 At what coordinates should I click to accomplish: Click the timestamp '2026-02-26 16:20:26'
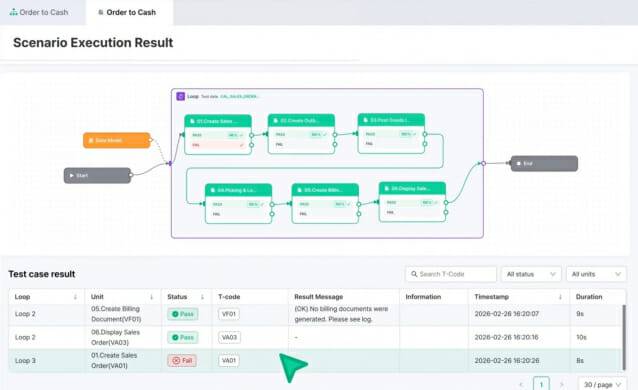coord(507,361)
